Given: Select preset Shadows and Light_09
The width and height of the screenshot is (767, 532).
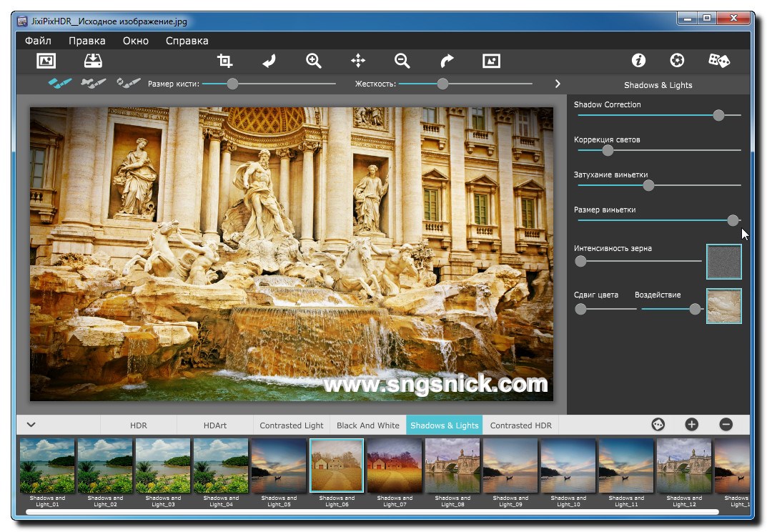Looking at the screenshot, I should point(510,465).
